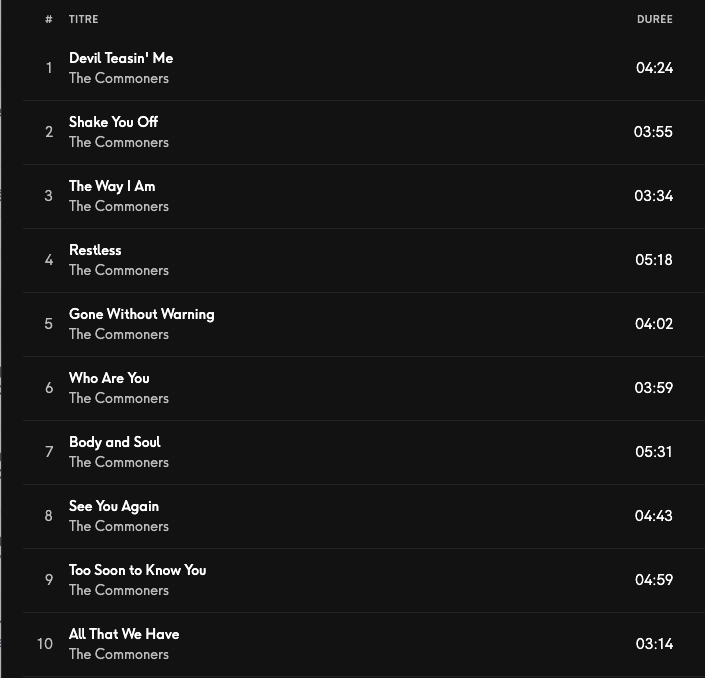Select the "Who Are You" track

(109, 378)
